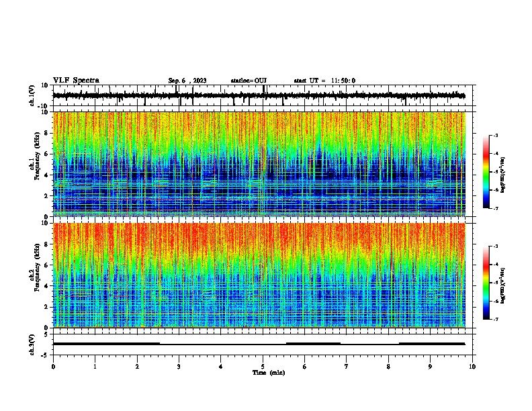Screen dimensions: 532x411
Task: Click the "0" tick on the time axis
Action: coord(53,367)
